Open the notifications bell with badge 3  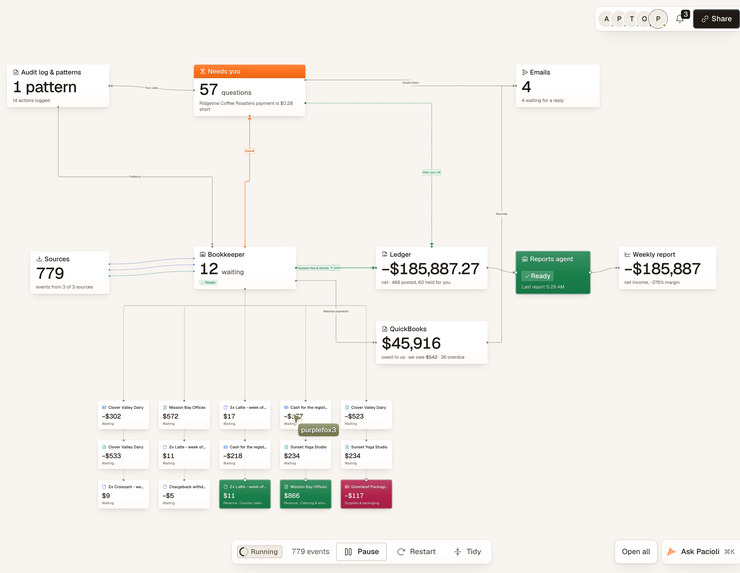(680, 18)
